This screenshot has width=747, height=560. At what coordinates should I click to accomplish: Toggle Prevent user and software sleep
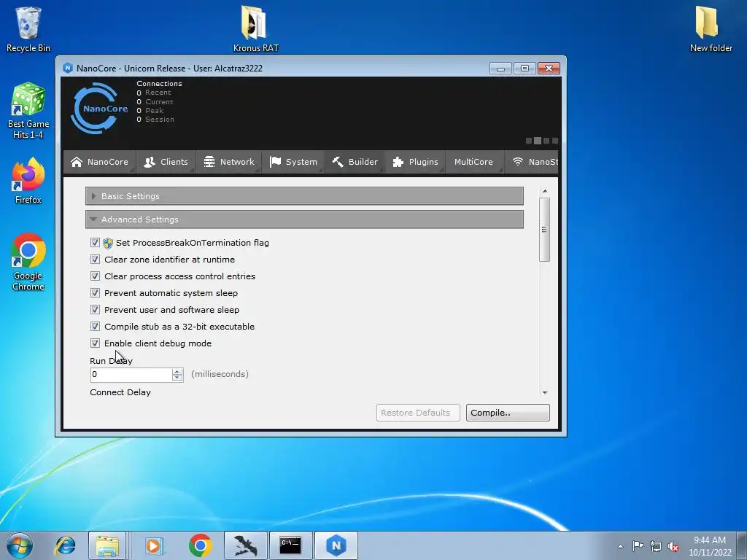click(x=95, y=309)
